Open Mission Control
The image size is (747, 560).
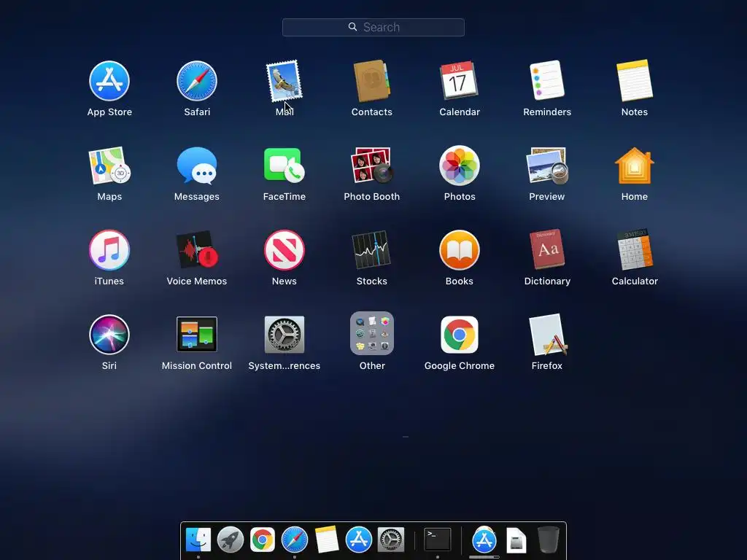(x=197, y=334)
